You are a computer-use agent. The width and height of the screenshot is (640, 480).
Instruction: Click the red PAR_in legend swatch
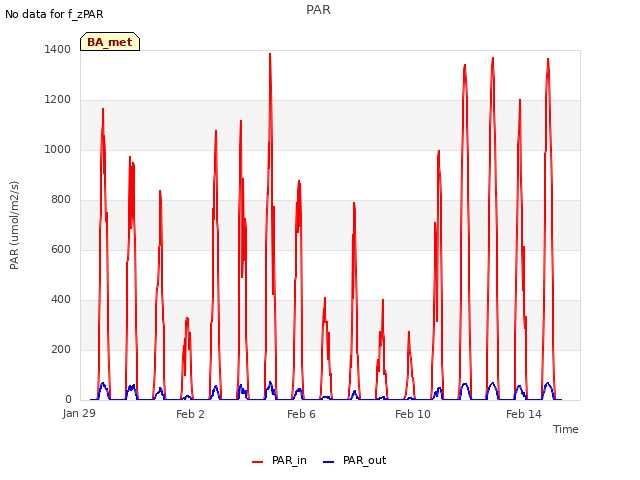(x=258, y=462)
